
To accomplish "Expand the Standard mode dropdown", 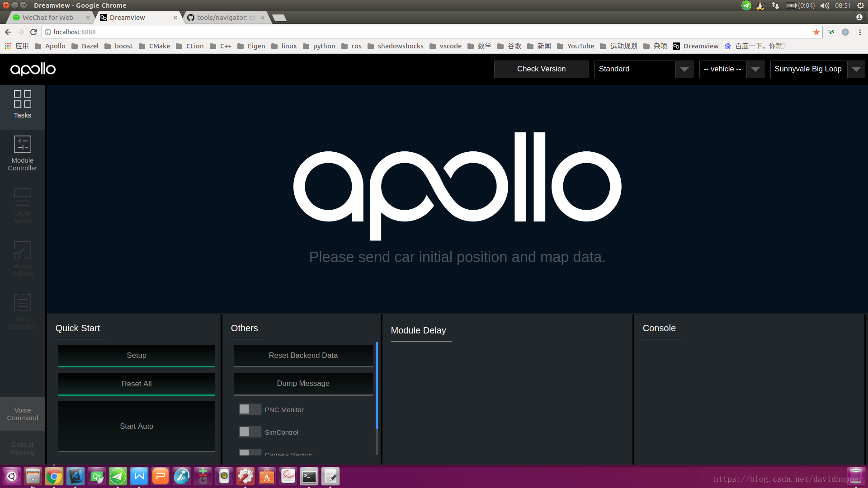I will click(684, 69).
